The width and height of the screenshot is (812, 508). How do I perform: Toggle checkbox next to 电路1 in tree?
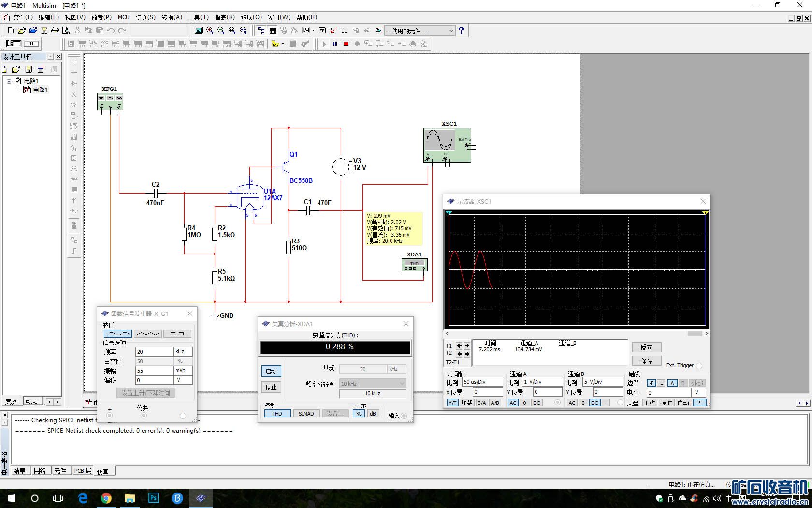click(x=18, y=81)
